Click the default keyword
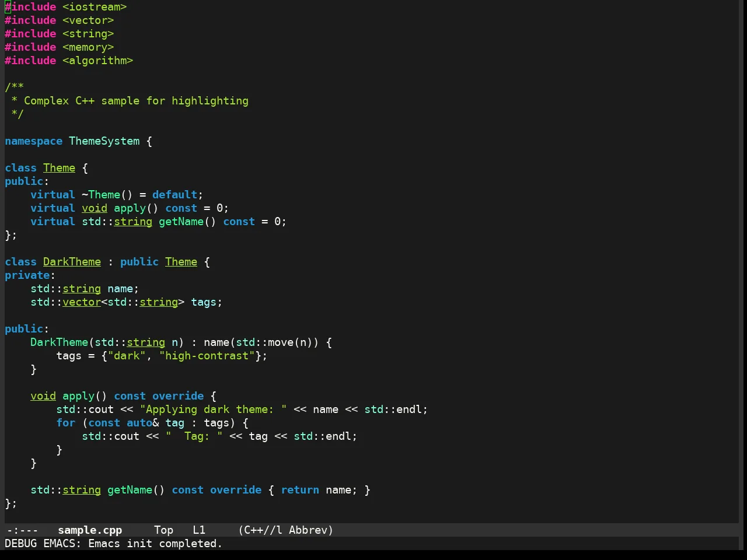747x560 pixels. point(174,195)
